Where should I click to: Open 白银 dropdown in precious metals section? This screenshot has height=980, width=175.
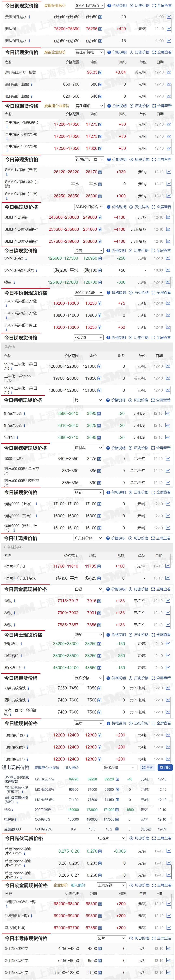(x=88, y=589)
